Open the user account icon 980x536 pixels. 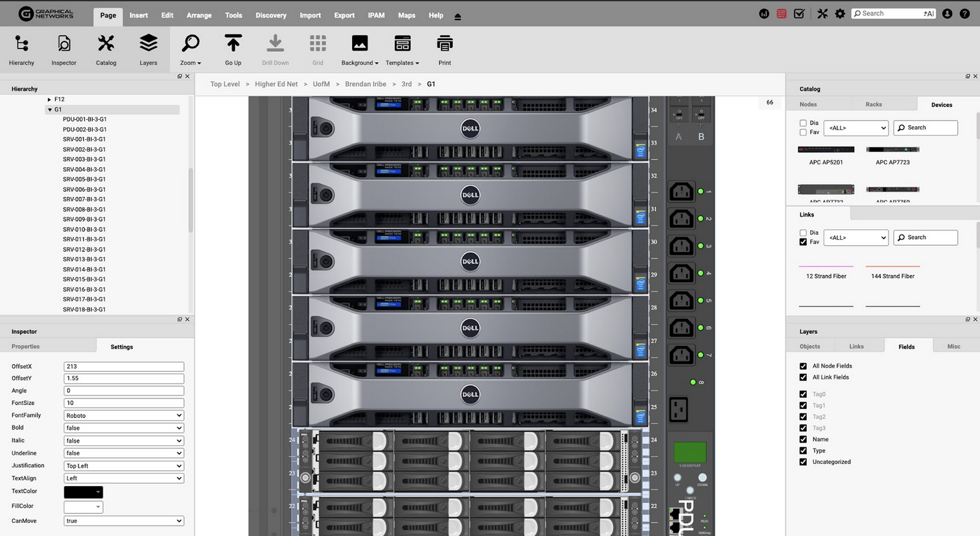point(948,14)
